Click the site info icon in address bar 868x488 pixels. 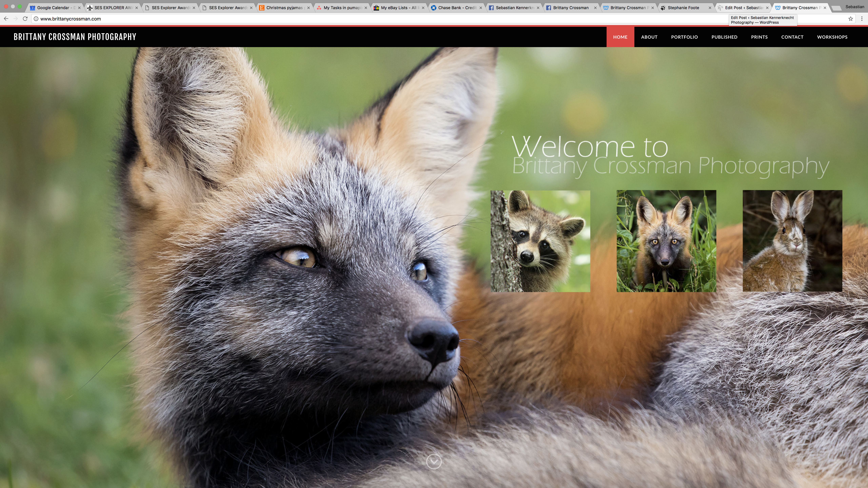point(36,18)
